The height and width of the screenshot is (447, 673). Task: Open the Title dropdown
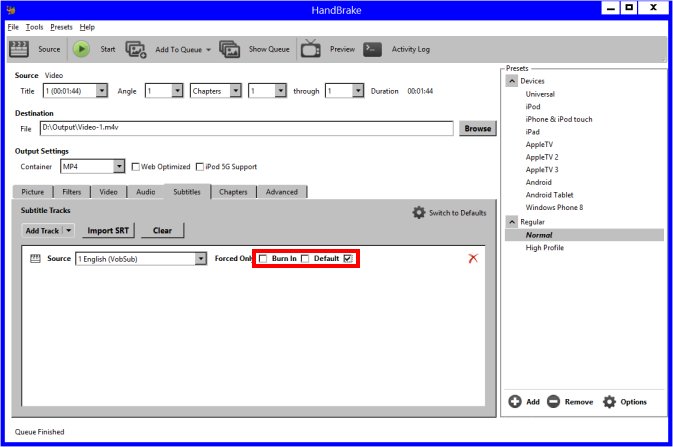tap(102, 91)
